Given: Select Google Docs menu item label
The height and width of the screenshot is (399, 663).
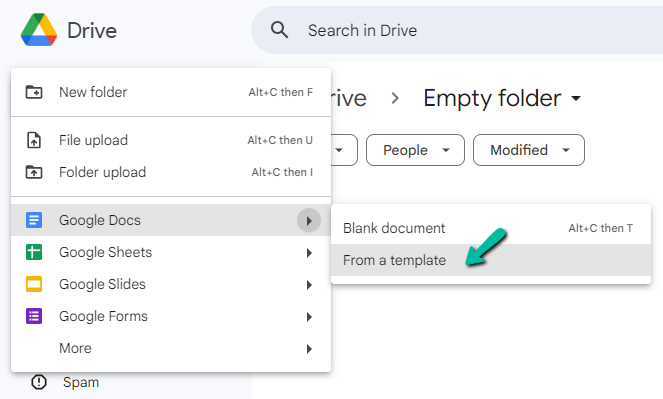Looking at the screenshot, I should [100, 220].
